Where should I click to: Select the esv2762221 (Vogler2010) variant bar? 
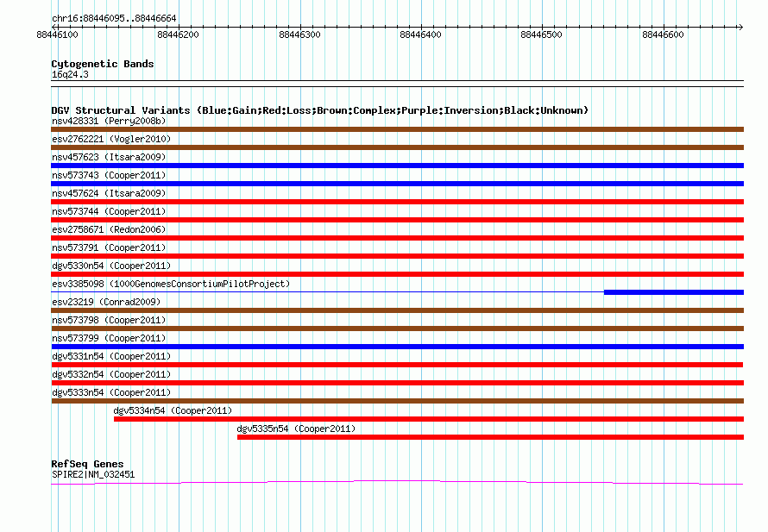pyautogui.click(x=397, y=147)
